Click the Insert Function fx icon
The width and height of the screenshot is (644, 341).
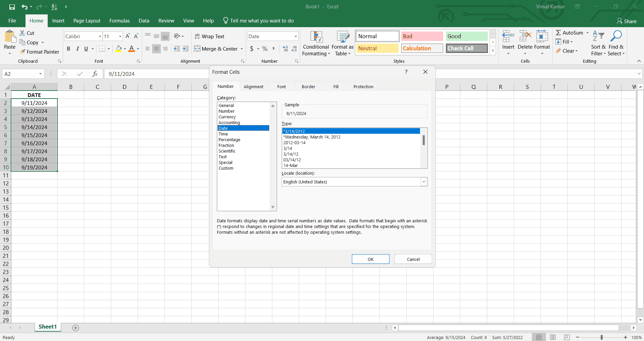(95, 74)
